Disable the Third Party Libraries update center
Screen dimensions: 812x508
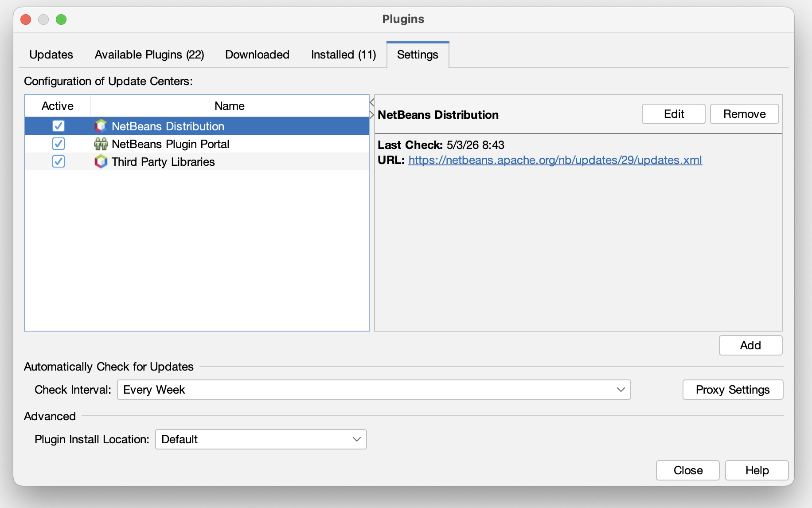(x=59, y=161)
